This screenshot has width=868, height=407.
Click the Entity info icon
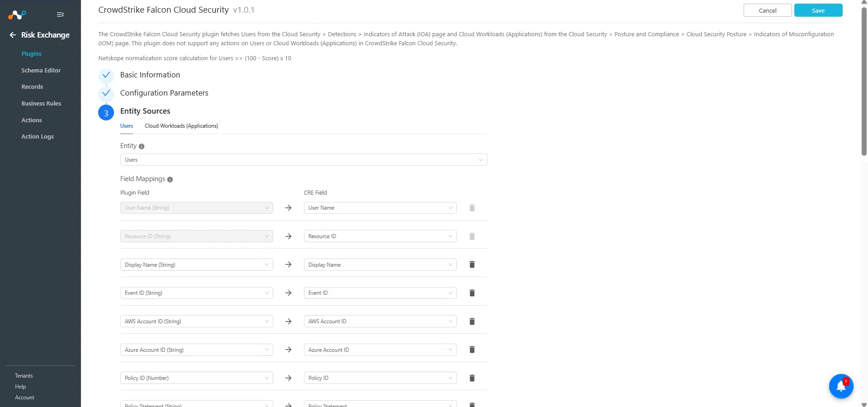click(x=142, y=146)
